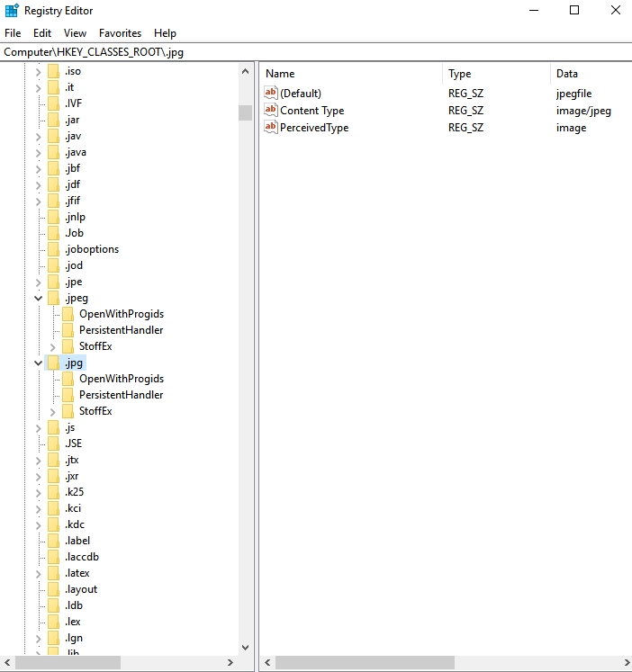Image resolution: width=632 pixels, height=672 pixels.
Task: Select the .lex key
Action: pyautogui.click(x=72, y=622)
